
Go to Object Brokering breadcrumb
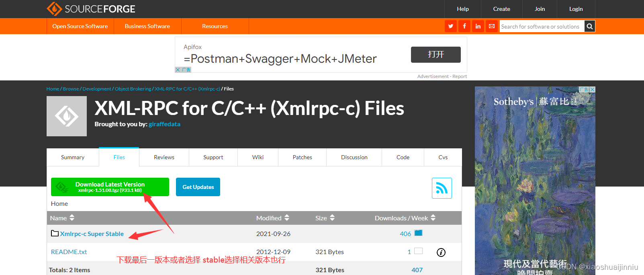click(x=133, y=89)
